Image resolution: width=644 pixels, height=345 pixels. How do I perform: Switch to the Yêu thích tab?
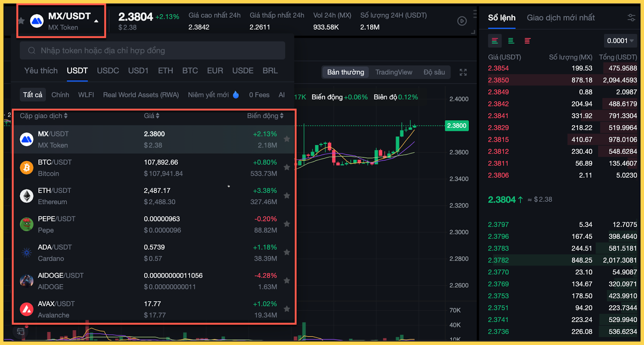pyautogui.click(x=41, y=71)
